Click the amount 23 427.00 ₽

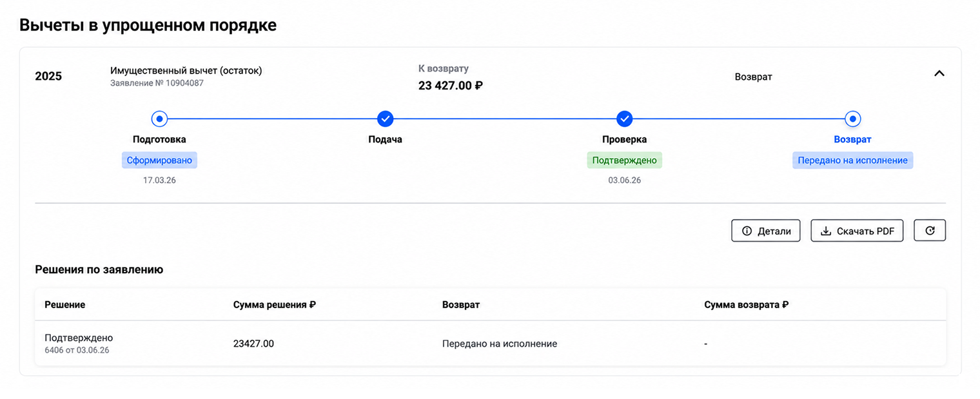(451, 85)
